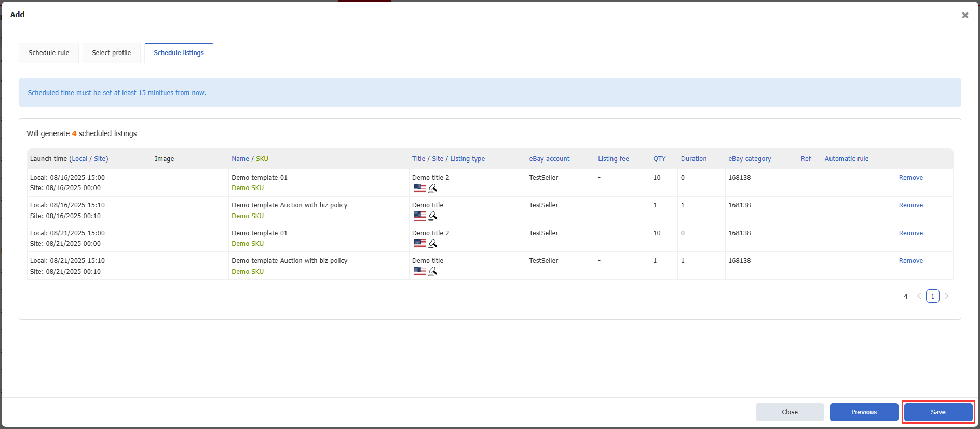Sort by Name column header
Image resolution: width=980 pixels, height=429 pixels.
coord(240,159)
